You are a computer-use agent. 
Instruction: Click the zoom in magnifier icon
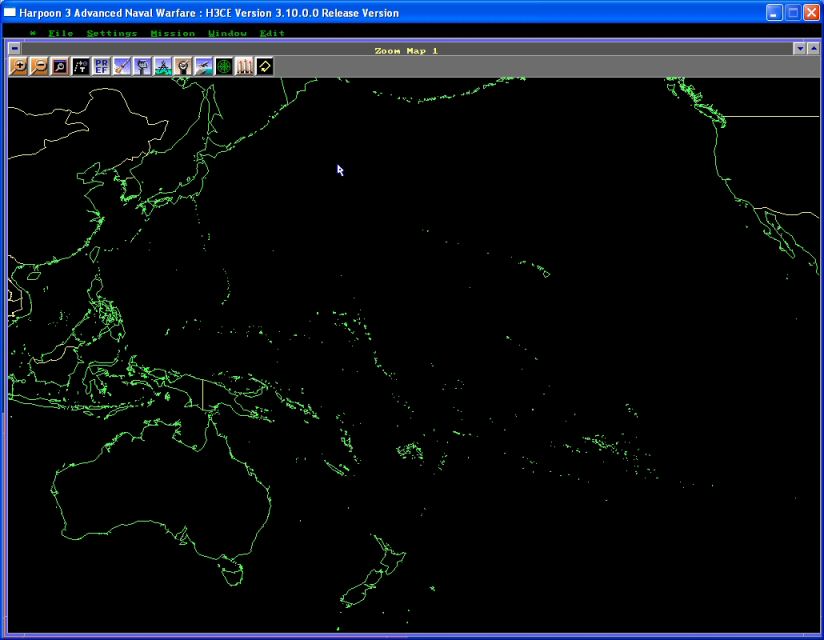tap(18, 67)
